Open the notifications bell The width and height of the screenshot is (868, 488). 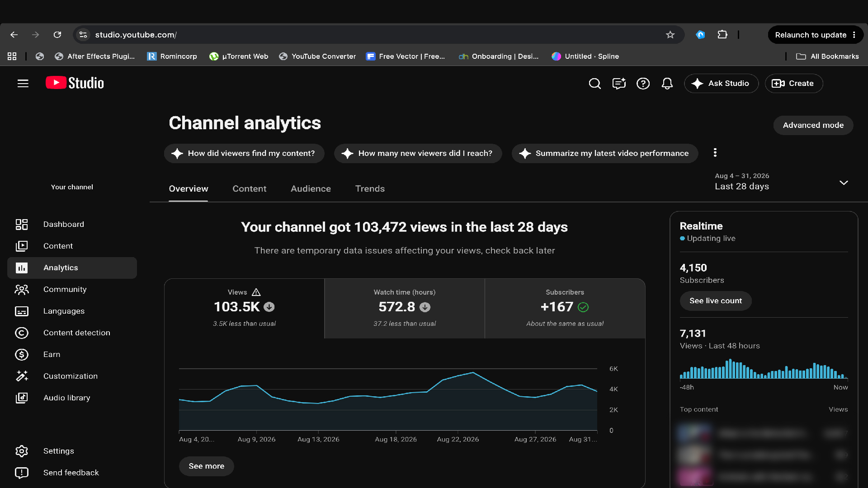pos(667,83)
